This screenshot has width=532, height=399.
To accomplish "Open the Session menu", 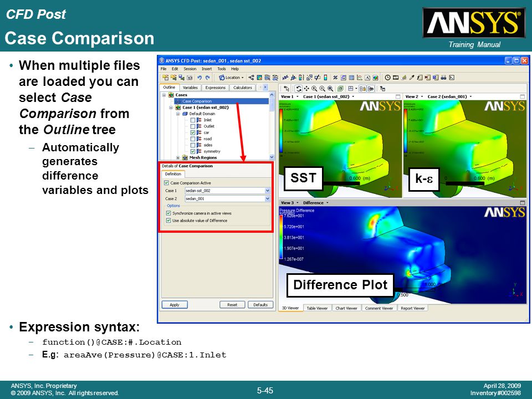I will [x=190, y=69].
